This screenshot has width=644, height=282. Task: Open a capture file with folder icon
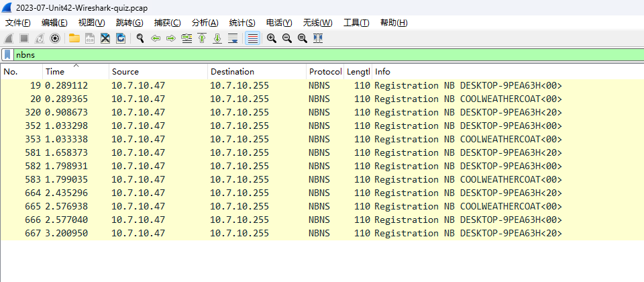click(x=74, y=39)
